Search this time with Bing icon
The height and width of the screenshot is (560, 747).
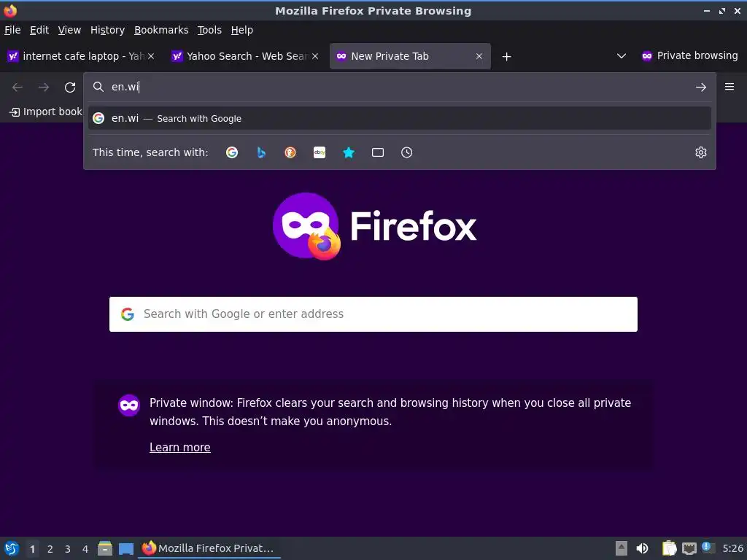click(261, 152)
